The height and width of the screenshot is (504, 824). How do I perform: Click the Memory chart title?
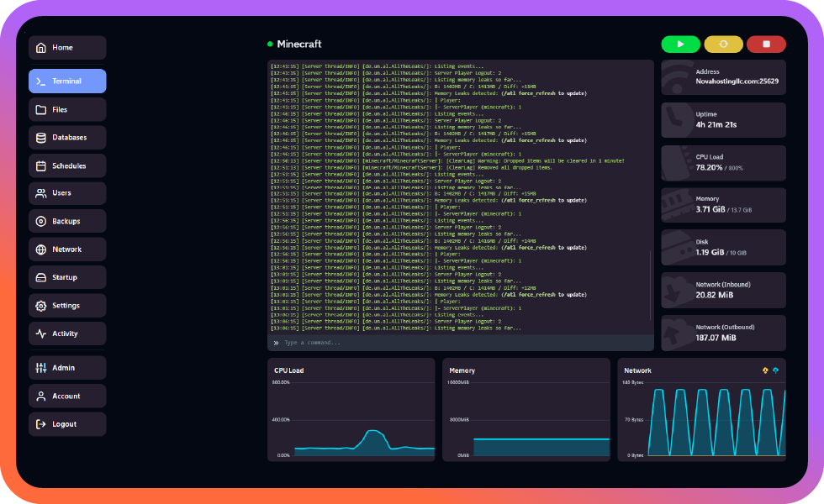462,370
